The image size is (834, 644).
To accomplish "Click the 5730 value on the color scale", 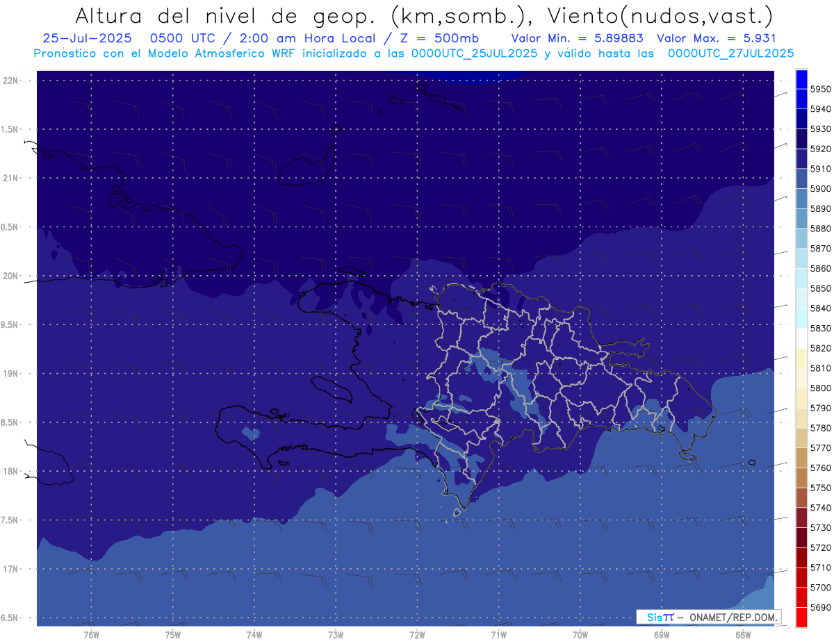I will [821, 527].
